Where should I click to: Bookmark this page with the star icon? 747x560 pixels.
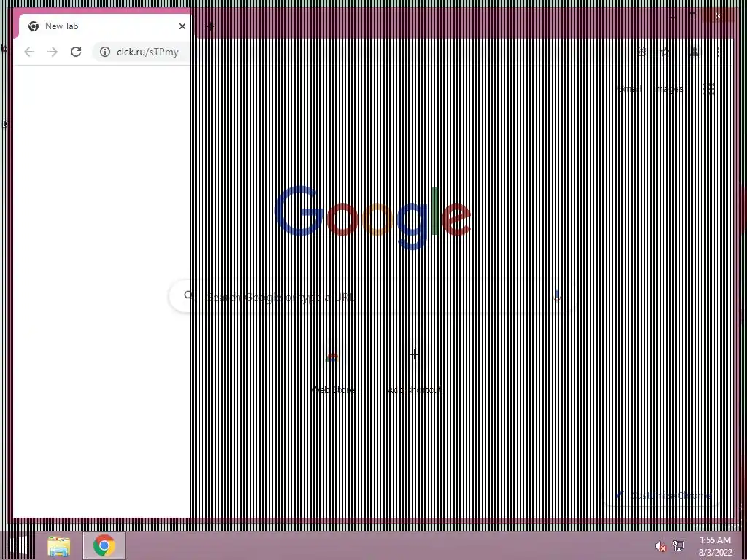[665, 52]
